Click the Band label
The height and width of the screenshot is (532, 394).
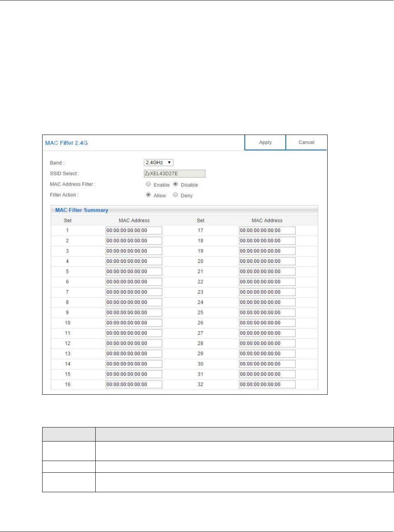click(x=57, y=163)
